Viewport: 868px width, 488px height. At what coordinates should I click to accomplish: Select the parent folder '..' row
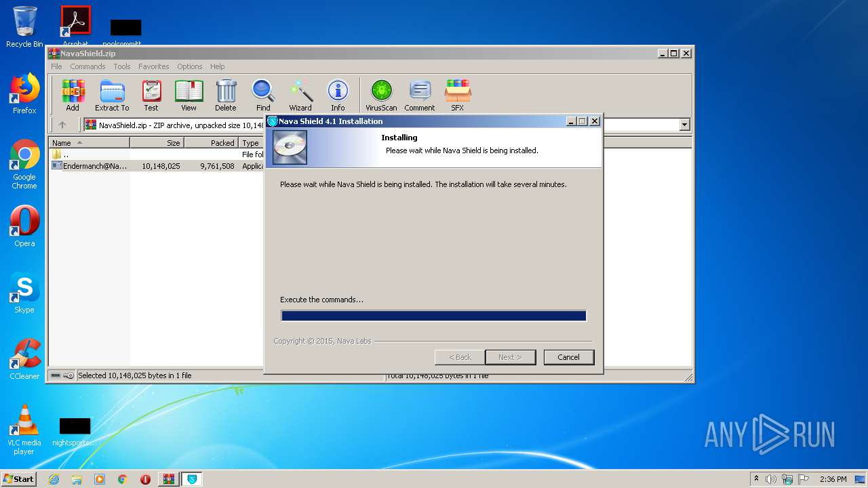tap(157, 155)
